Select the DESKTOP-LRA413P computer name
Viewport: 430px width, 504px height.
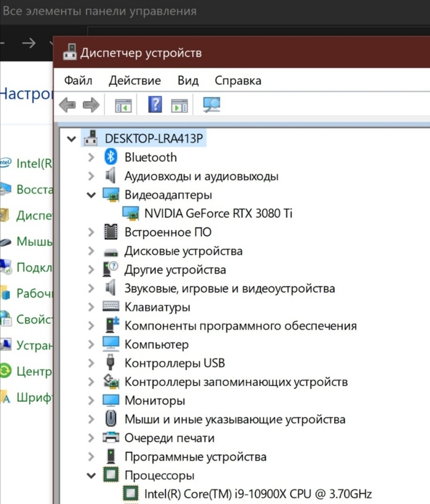pos(154,138)
